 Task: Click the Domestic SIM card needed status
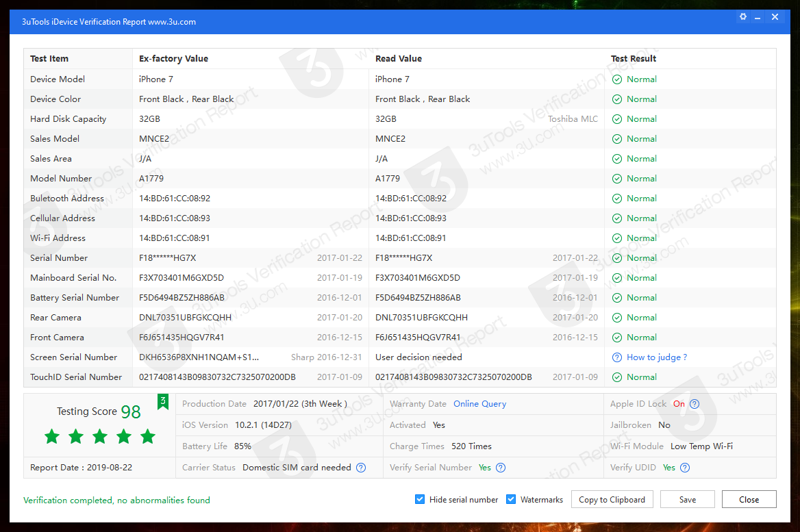click(x=297, y=468)
